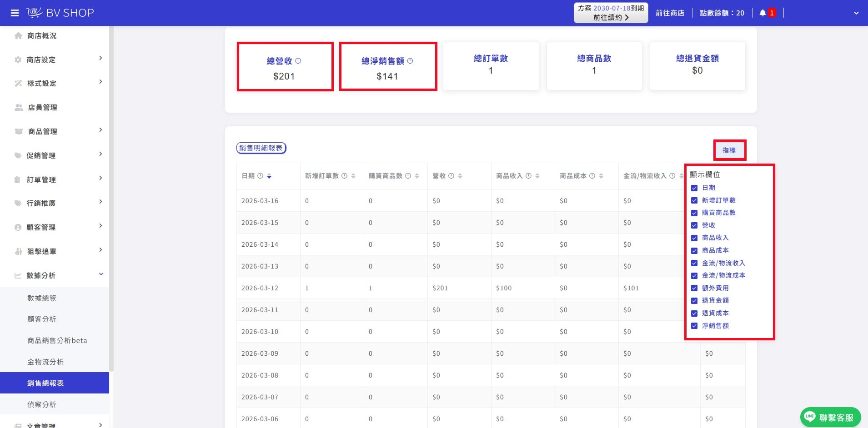Click the 店員管理 people icon
The height and width of the screenshot is (428, 868).
19,107
